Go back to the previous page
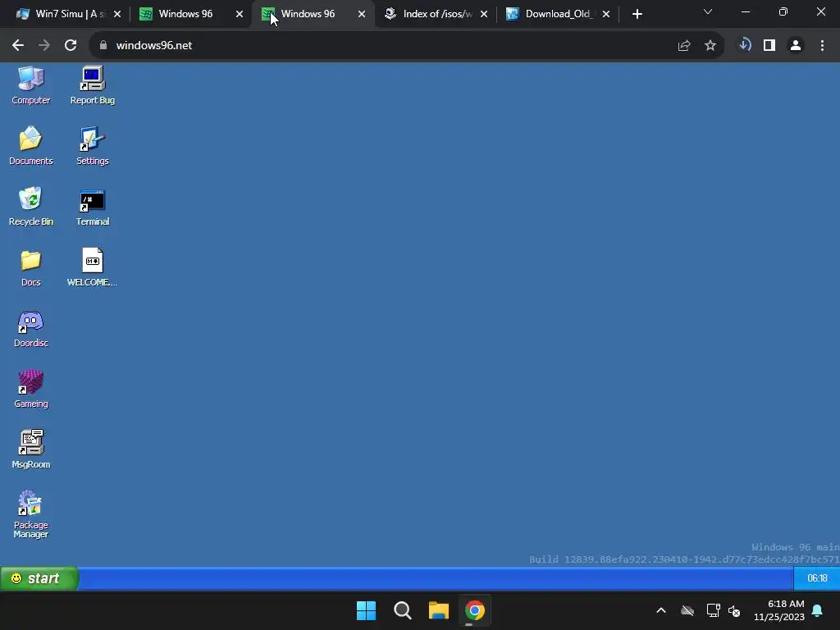 pyautogui.click(x=18, y=46)
